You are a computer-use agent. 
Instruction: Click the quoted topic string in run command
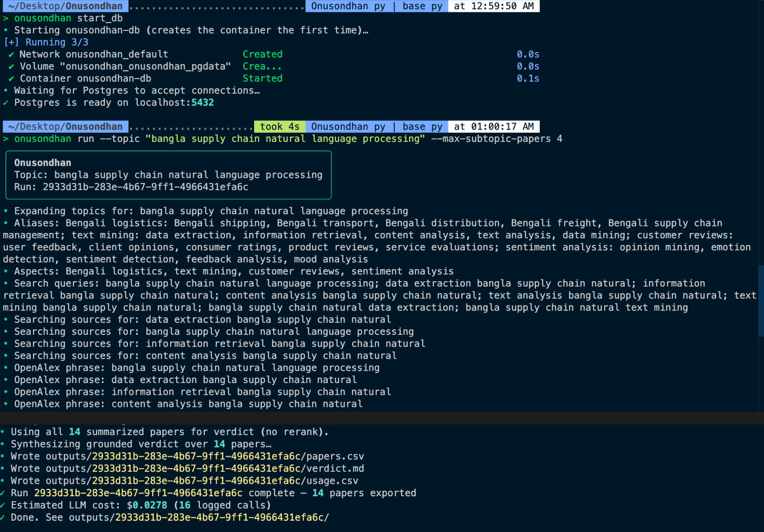286,139
